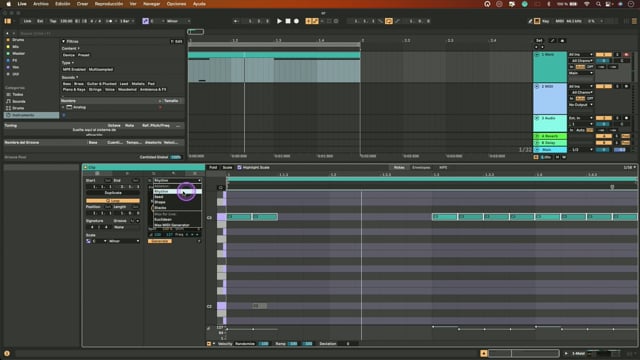Choose Shape from generator dropdown list

[177, 202]
